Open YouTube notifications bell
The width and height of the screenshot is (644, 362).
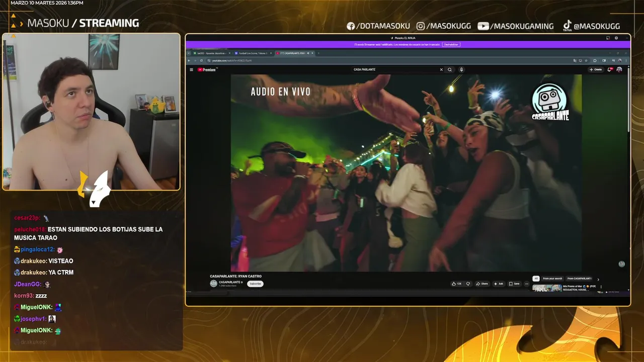[610, 69]
